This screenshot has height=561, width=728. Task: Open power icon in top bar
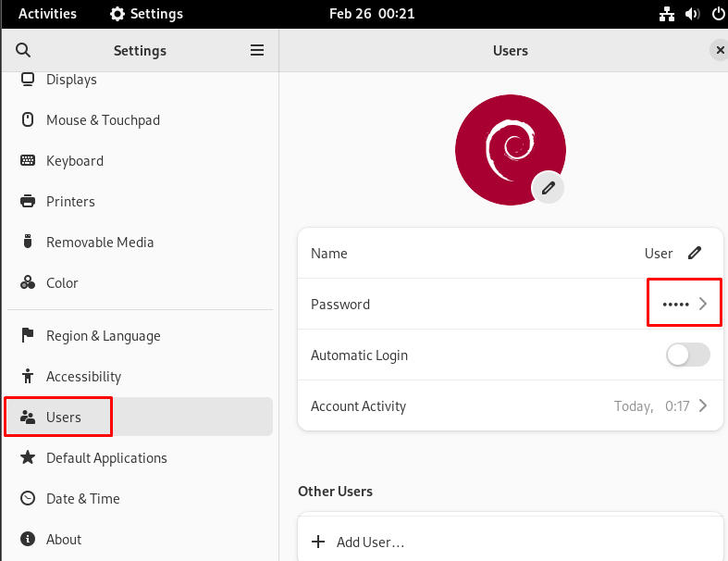[718, 14]
